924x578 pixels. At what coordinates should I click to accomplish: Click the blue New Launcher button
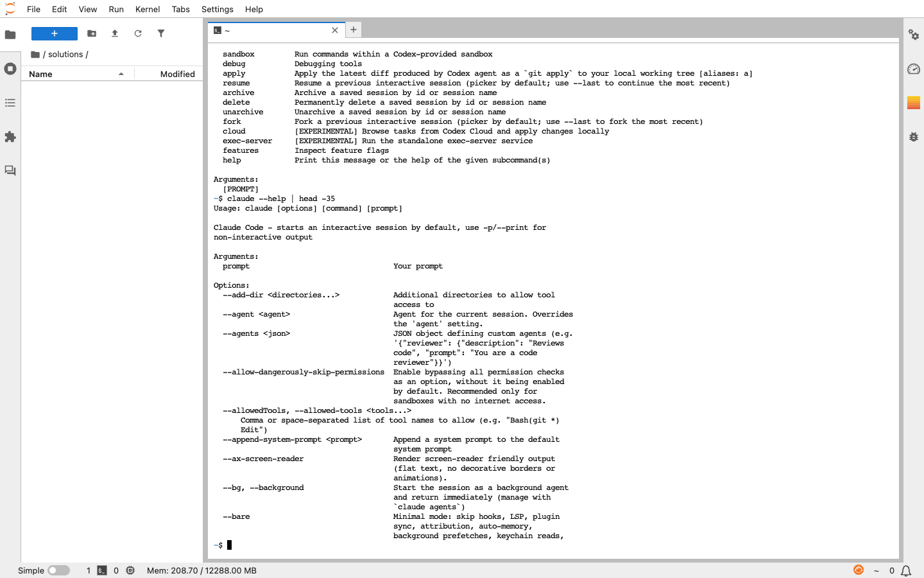(55, 33)
